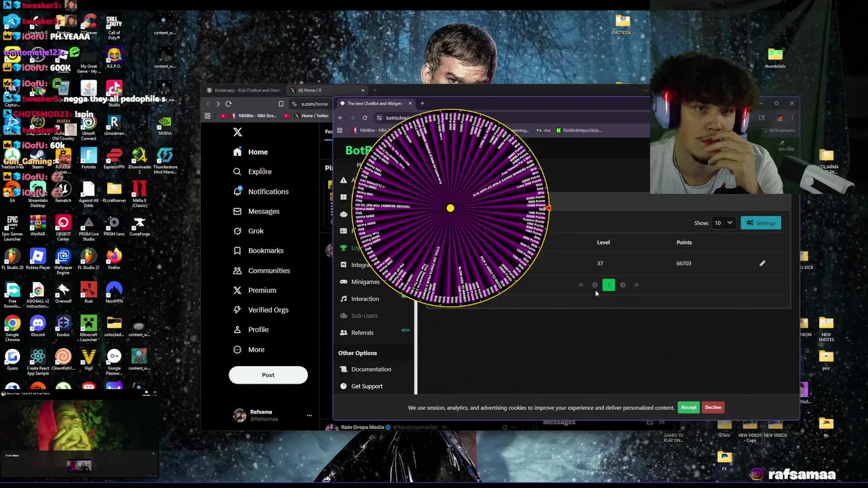
Task: Reload the X browser window page
Action: [229, 104]
